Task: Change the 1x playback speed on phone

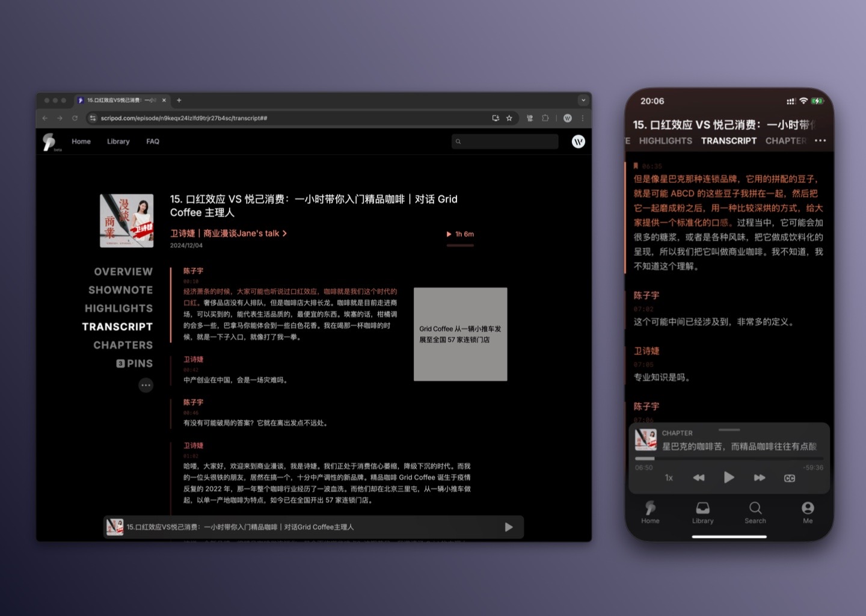Action: point(669,478)
